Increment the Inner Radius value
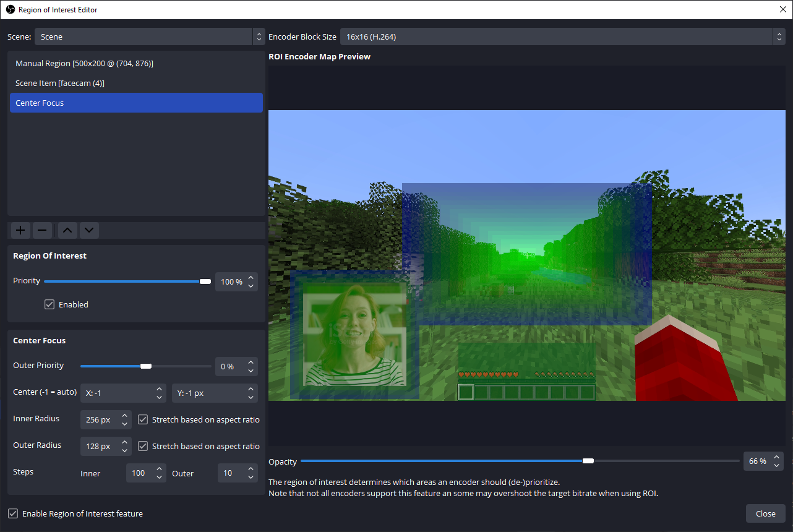Image resolution: width=793 pixels, height=532 pixels. click(126, 416)
